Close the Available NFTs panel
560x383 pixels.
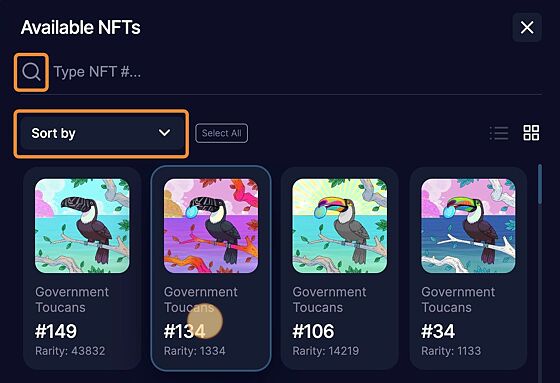[527, 27]
